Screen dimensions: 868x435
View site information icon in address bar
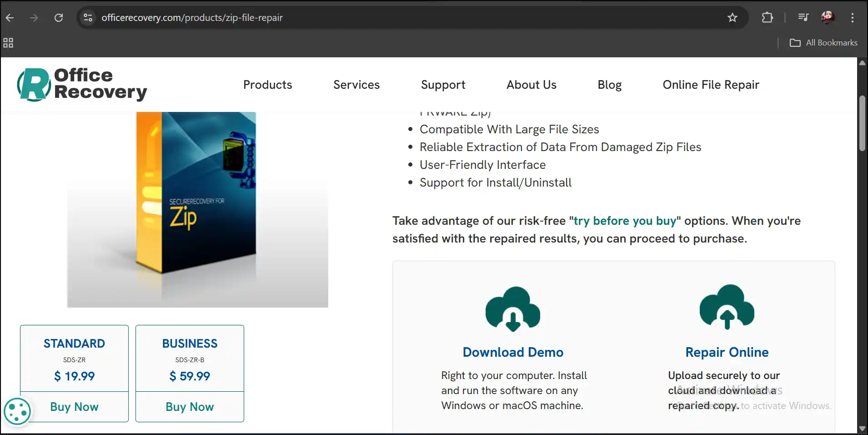(x=88, y=18)
